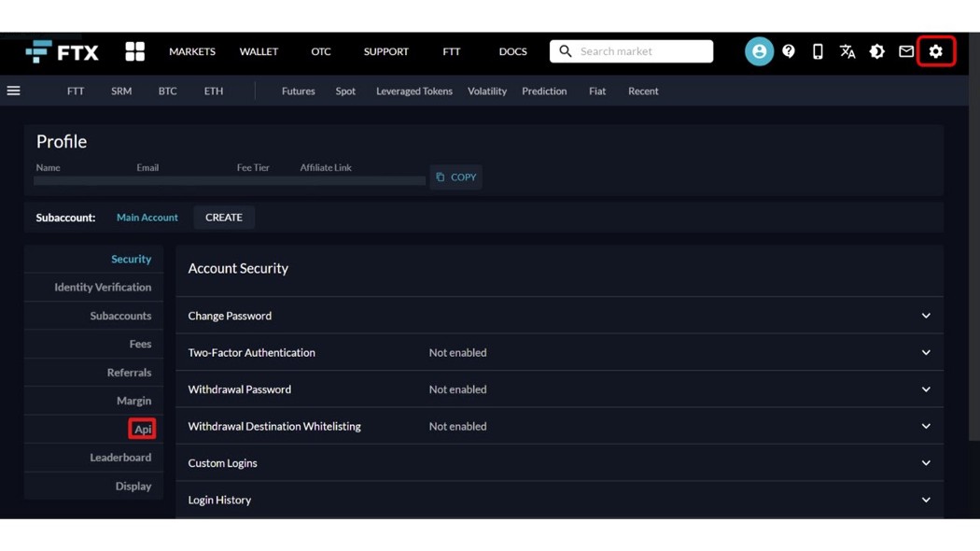This screenshot has width=980, height=551.
Task: Select the Main Account subaccount link
Action: pyautogui.click(x=147, y=218)
